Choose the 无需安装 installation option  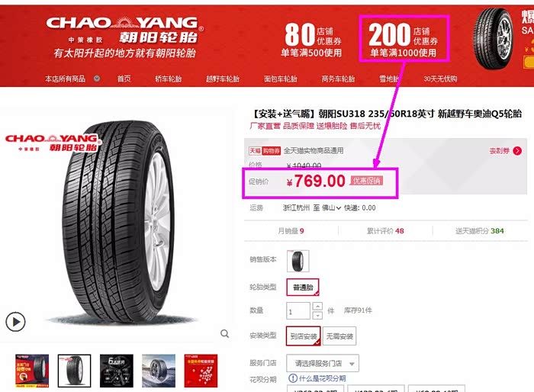(339, 336)
